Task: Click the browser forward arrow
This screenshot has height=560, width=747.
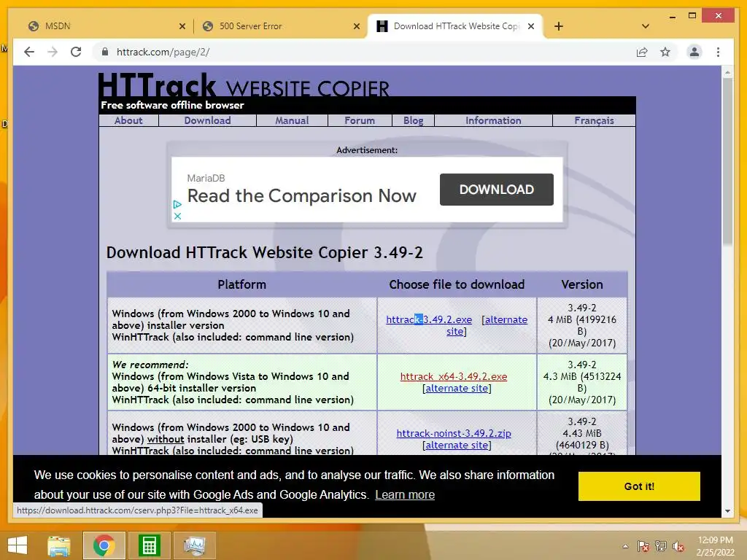Action: 53,52
